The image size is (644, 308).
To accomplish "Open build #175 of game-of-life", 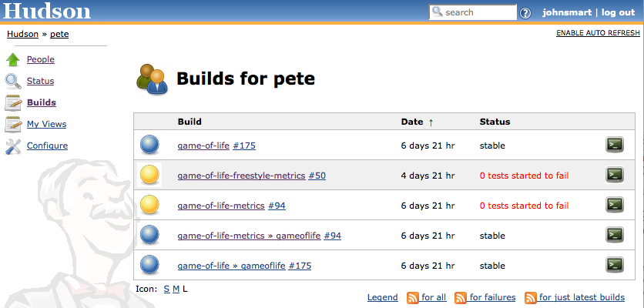I will pyautogui.click(x=244, y=146).
